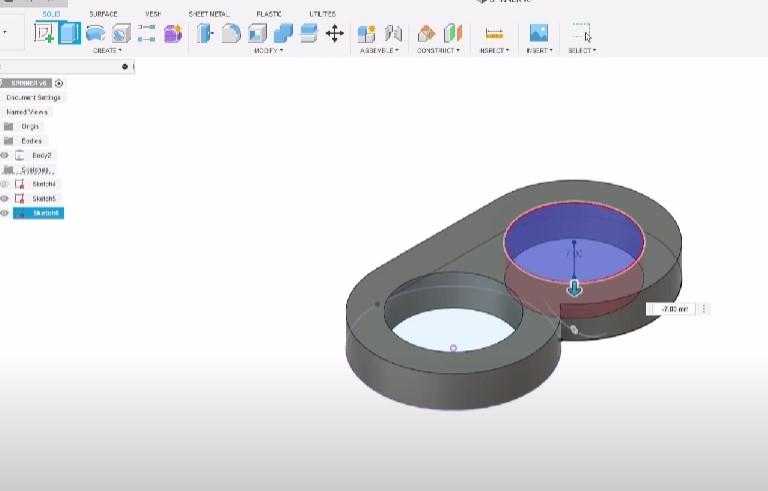Select the Named Views browser item
768x491 pixels.
[x=27, y=112]
